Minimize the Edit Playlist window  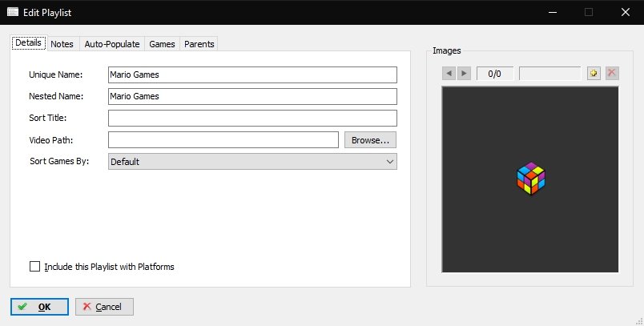[553, 12]
